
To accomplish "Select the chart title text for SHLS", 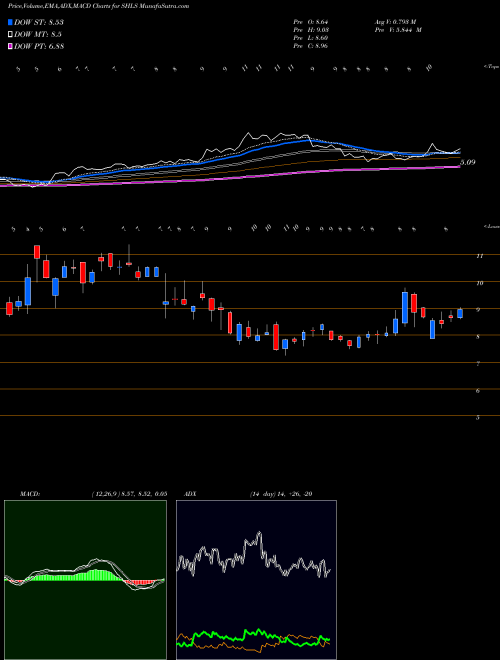I will [x=98, y=6].
